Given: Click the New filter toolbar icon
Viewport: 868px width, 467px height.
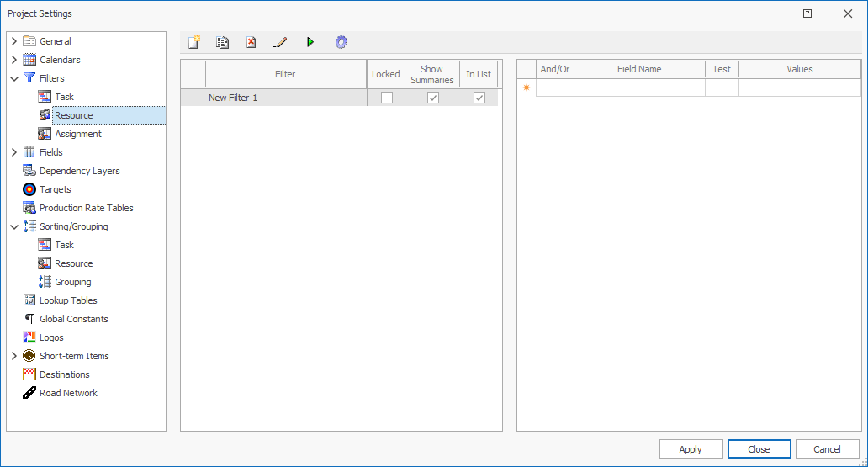Looking at the screenshot, I should click(x=194, y=42).
